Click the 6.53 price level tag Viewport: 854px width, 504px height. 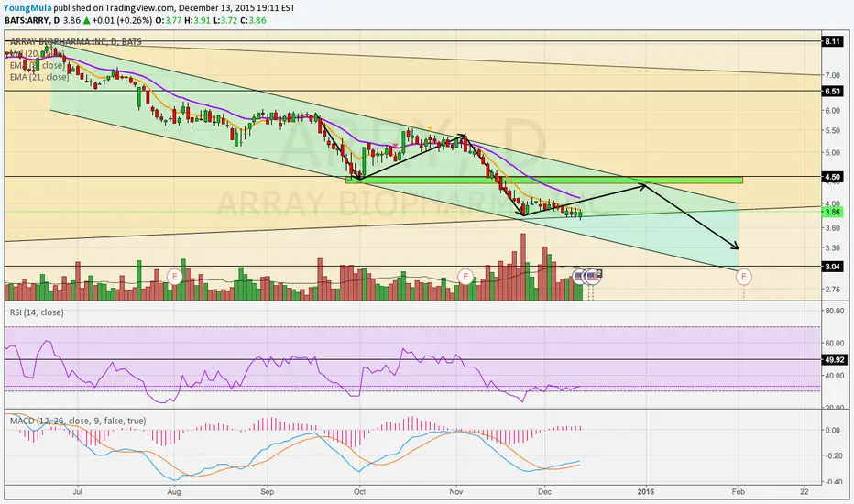tap(832, 91)
